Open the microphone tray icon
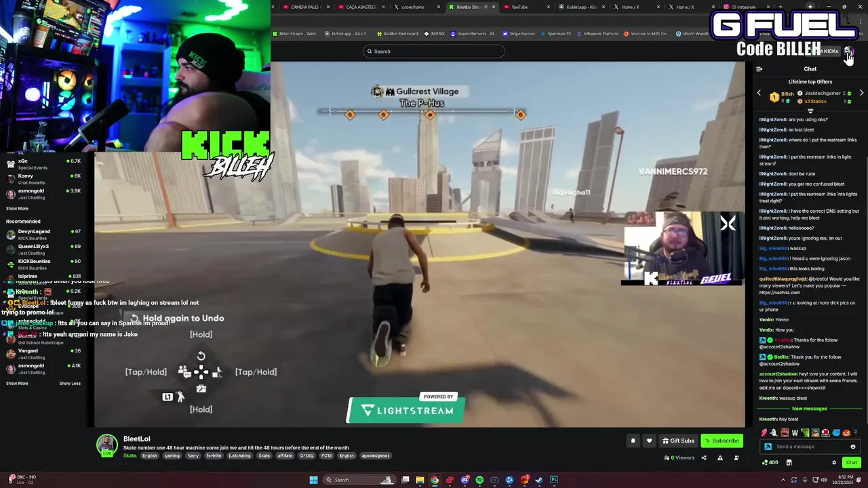The width and height of the screenshot is (868, 488). tap(805, 480)
